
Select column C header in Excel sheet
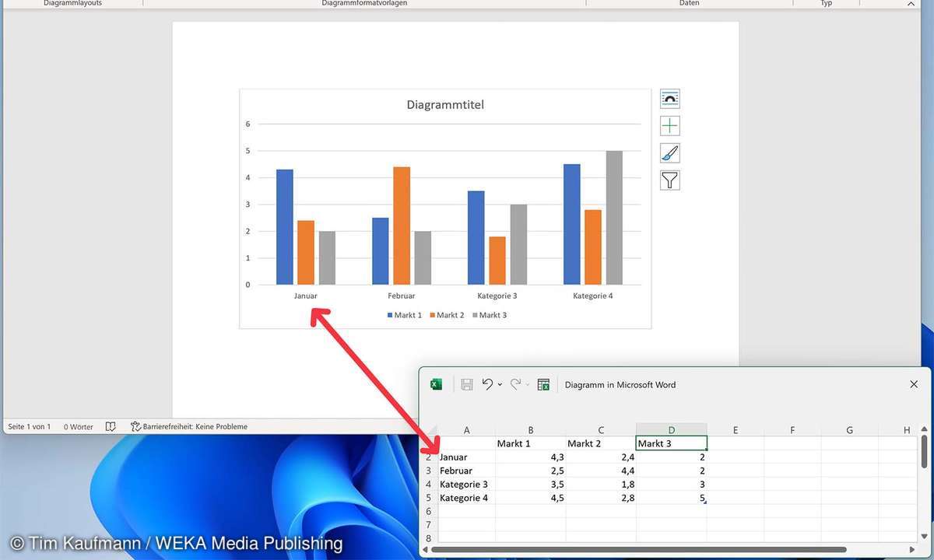(601, 430)
